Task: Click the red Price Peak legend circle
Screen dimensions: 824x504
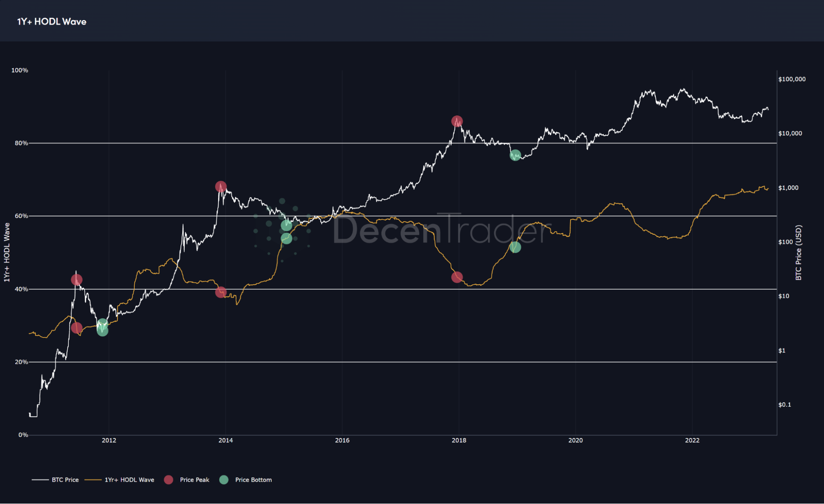Action: (169, 480)
